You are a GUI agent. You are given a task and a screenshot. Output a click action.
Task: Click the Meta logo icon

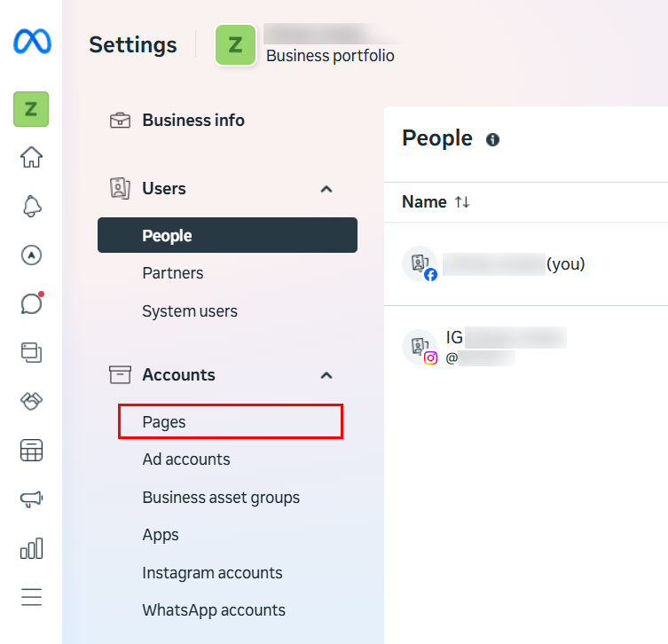point(31,42)
